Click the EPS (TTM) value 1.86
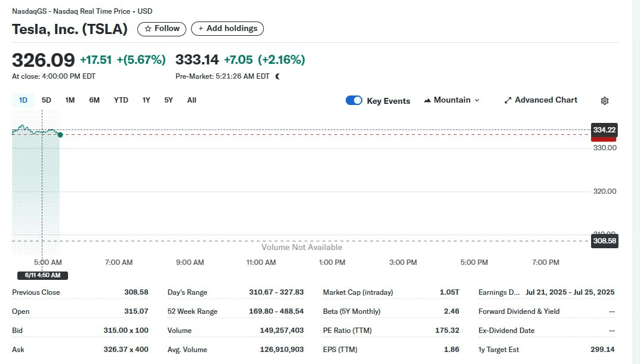640x364 pixels. click(x=451, y=349)
